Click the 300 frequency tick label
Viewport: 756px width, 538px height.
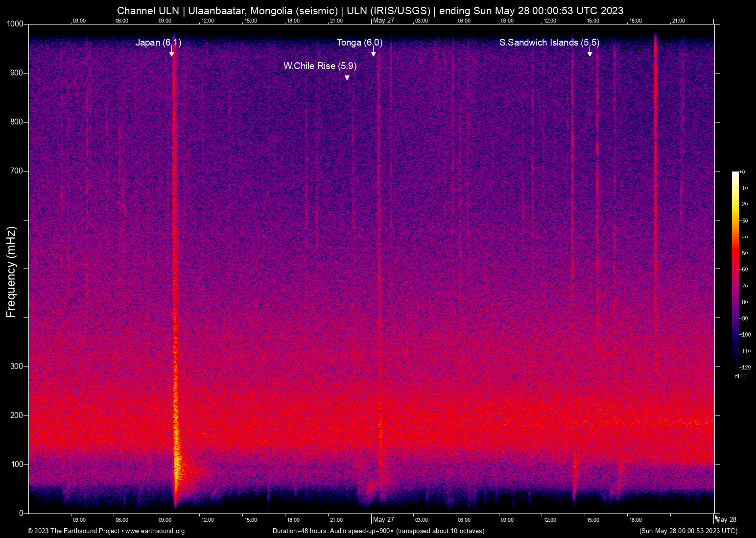pos(16,366)
